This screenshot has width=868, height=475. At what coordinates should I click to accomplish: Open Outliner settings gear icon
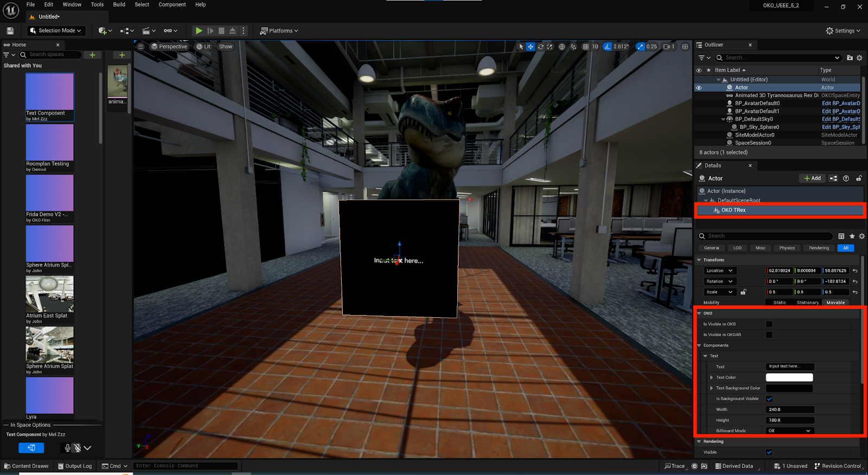pos(859,57)
